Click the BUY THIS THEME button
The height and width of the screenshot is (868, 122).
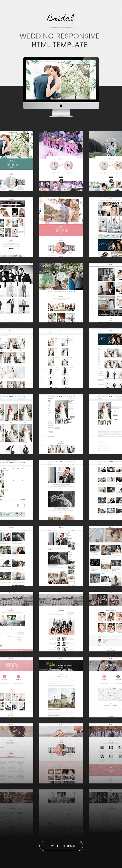coord(61,845)
